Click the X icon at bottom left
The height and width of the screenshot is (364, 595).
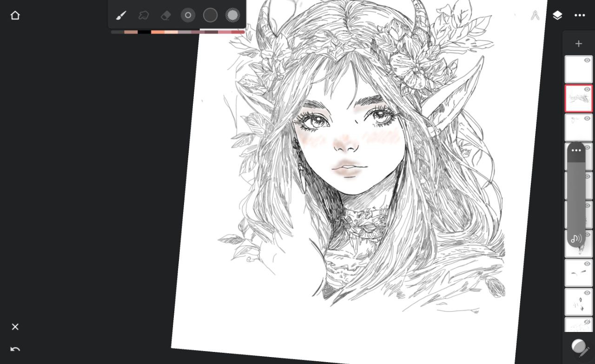pos(15,327)
